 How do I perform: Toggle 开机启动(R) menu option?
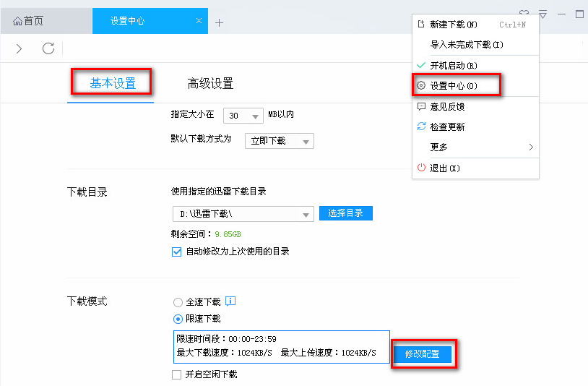[x=475, y=66]
